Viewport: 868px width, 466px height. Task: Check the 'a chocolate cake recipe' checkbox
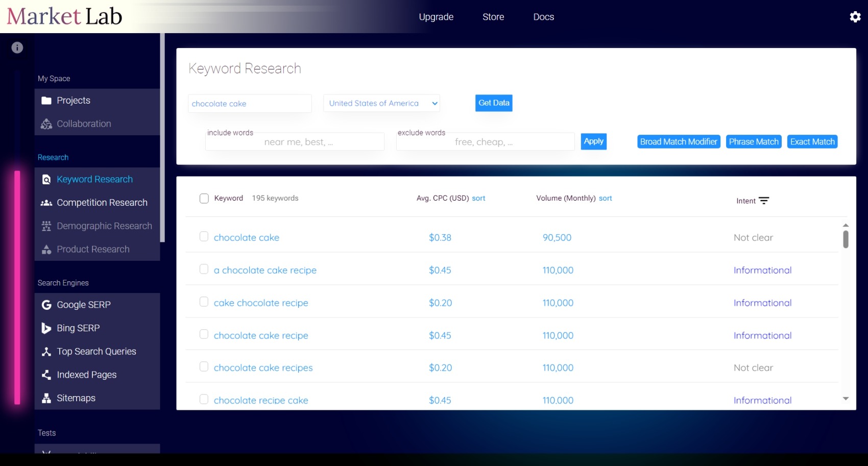[204, 269]
